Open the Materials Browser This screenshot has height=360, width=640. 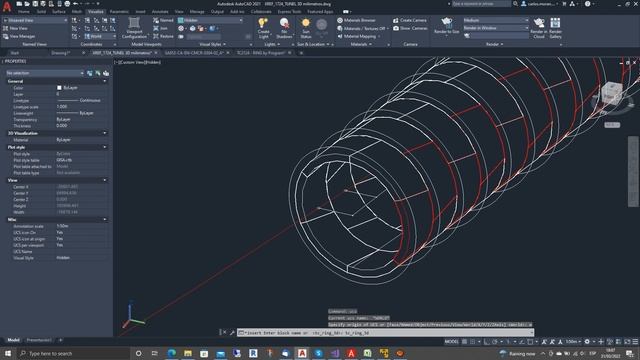pyautogui.click(x=356, y=20)
